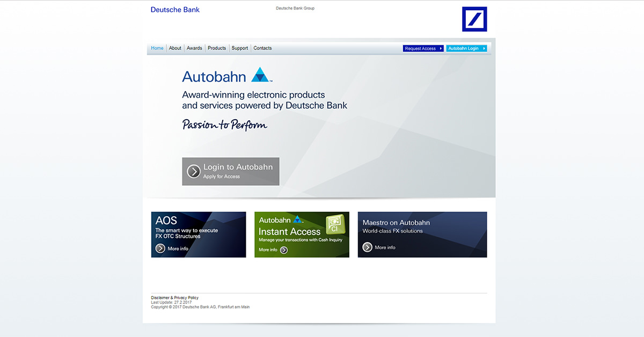Select Contacts in the navigation bar
The image size is (644, 337).
pyautogui.click(x=262, y=48)
